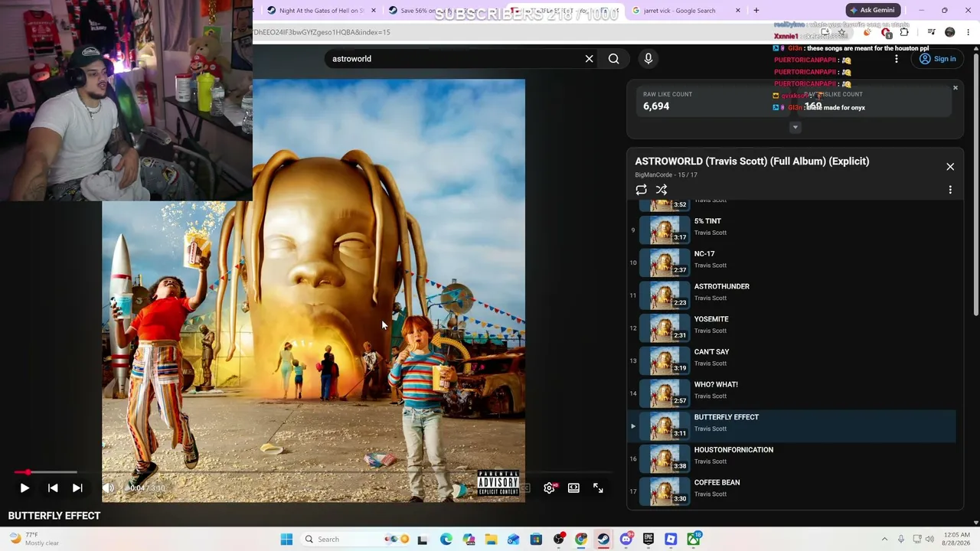The width and height of the screenshot is (980, 551).
Task: Click the COFFEE BEAN video thumbnail
Action: coord(665,491)
